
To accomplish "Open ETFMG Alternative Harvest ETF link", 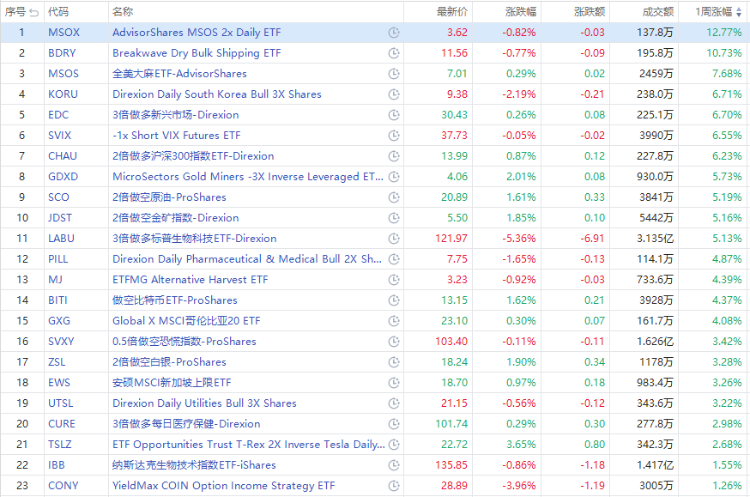I will 190,279.
